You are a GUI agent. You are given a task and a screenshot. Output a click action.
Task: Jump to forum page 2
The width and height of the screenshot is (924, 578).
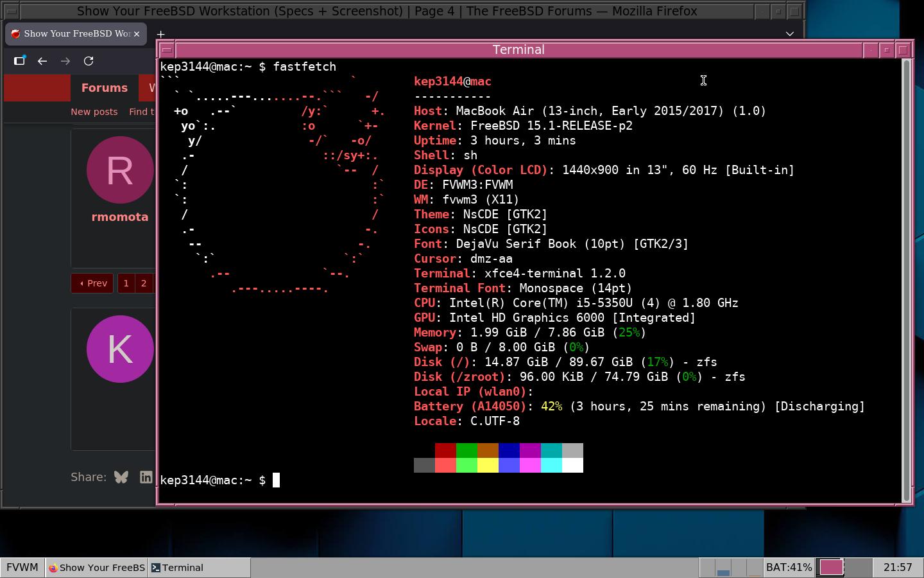click(x=144, y=283)
